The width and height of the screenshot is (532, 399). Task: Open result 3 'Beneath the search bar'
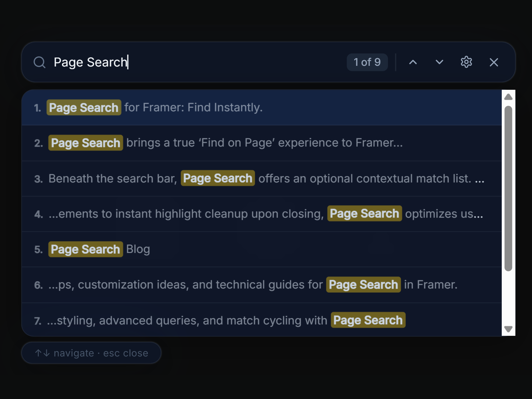click(x=262, y=179)
